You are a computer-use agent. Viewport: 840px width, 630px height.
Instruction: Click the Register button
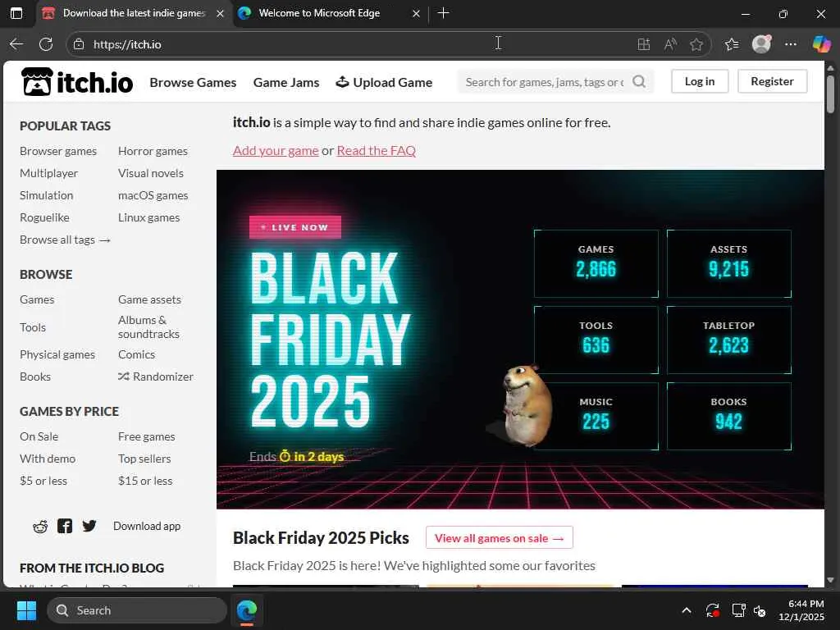[x=772, y=81]
